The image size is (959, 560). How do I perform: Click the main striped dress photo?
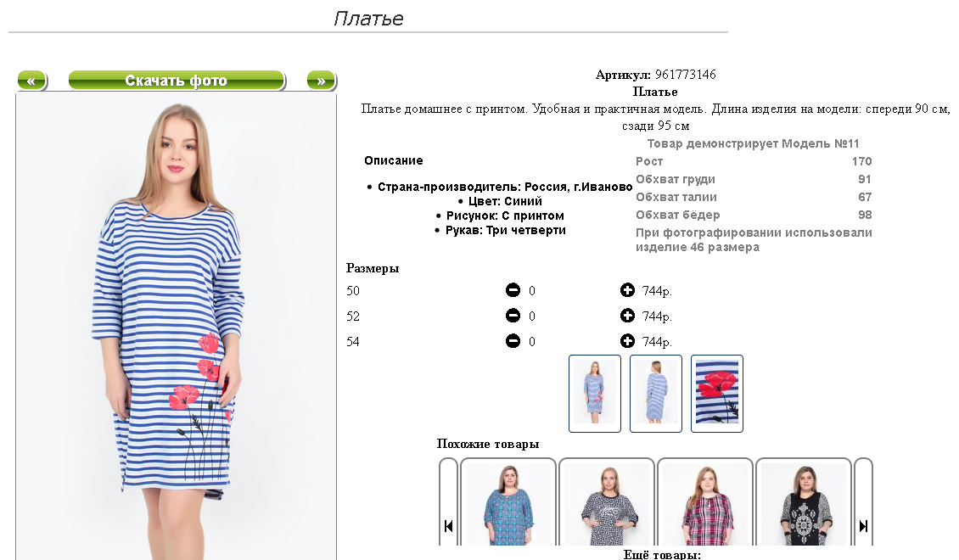tap(177, 327)
